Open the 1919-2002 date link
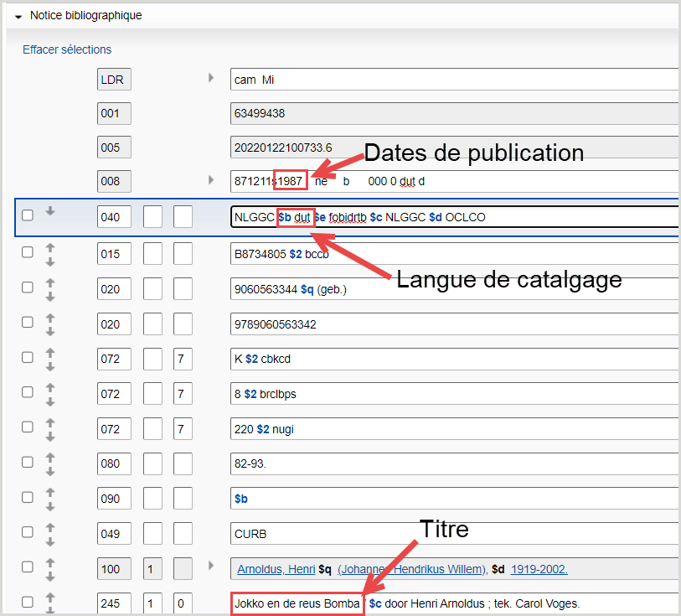The image size is (681, 616). point(539,569)
